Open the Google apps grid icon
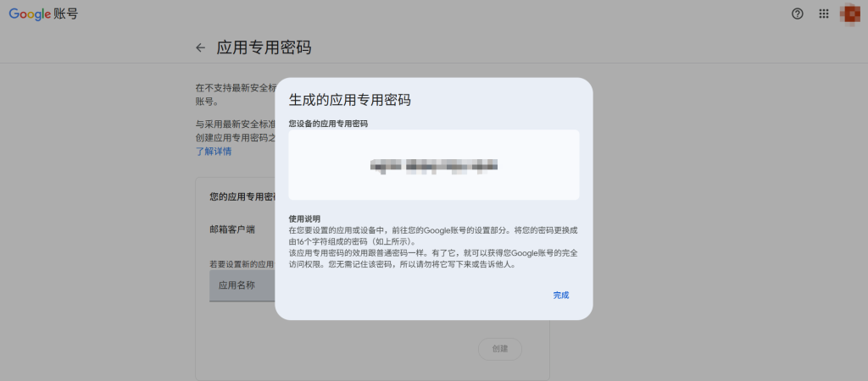868x381 pixels. [824, 14]
